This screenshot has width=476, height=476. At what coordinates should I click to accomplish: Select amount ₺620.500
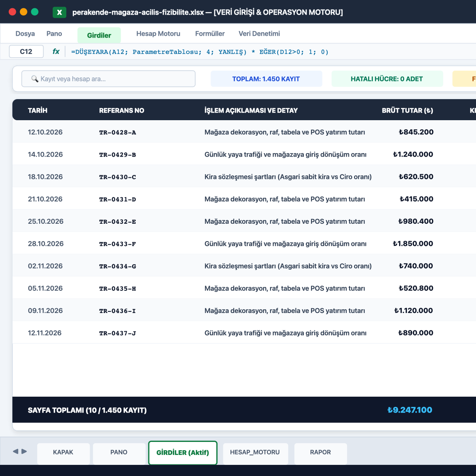tap(416, 177)
